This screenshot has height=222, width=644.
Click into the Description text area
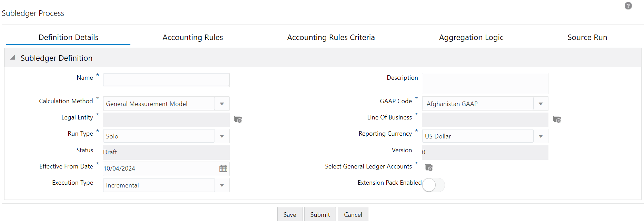pos(485,83)
